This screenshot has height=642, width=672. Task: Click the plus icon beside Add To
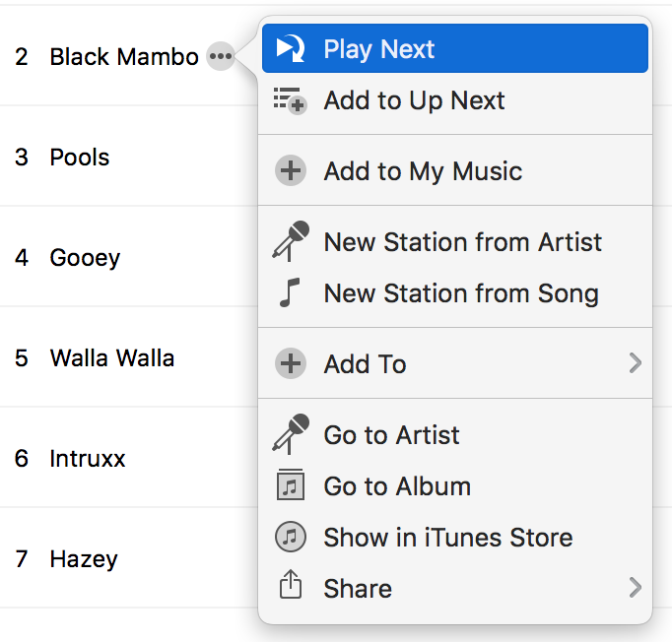click(x=290, y=364)
